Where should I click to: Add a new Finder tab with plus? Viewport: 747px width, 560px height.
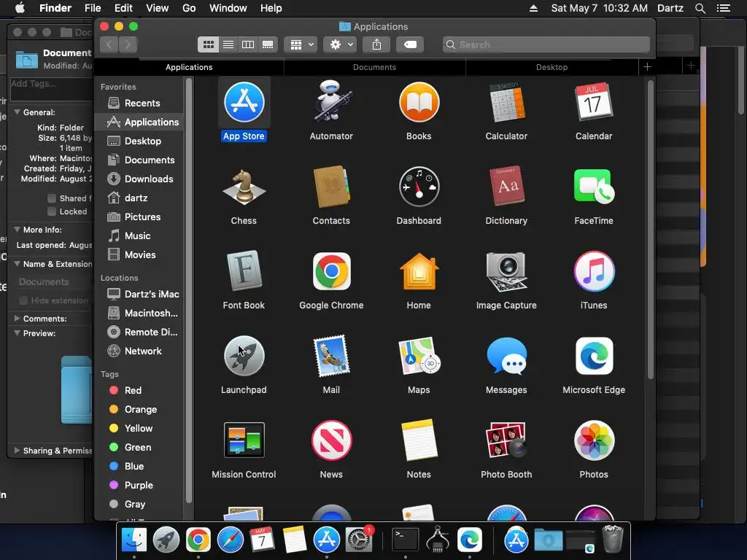coord(647,66)
